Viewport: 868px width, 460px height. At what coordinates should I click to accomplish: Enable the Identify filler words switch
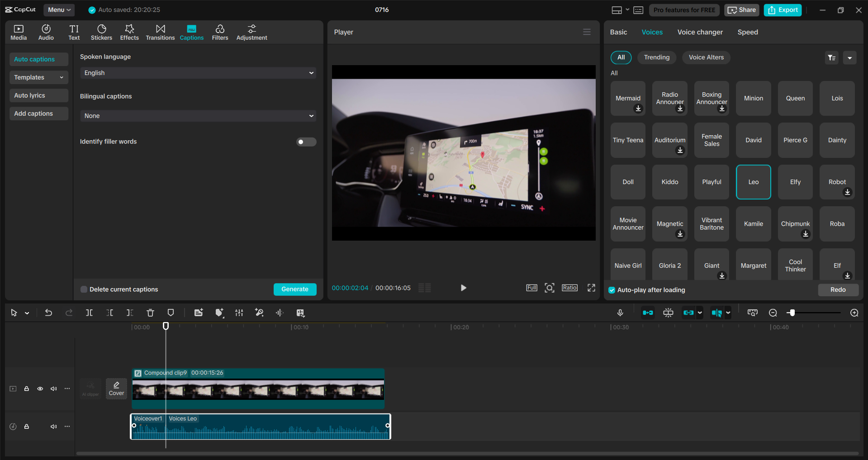coord(306,142)
